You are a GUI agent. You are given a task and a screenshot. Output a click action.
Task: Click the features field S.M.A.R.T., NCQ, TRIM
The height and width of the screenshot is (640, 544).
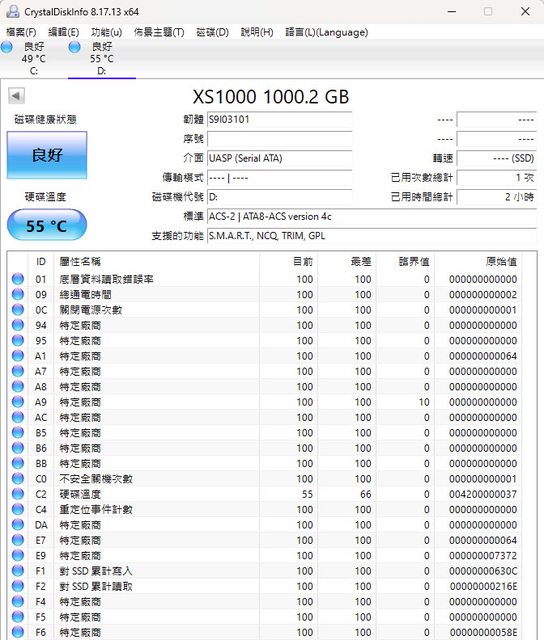pos(372,236)
